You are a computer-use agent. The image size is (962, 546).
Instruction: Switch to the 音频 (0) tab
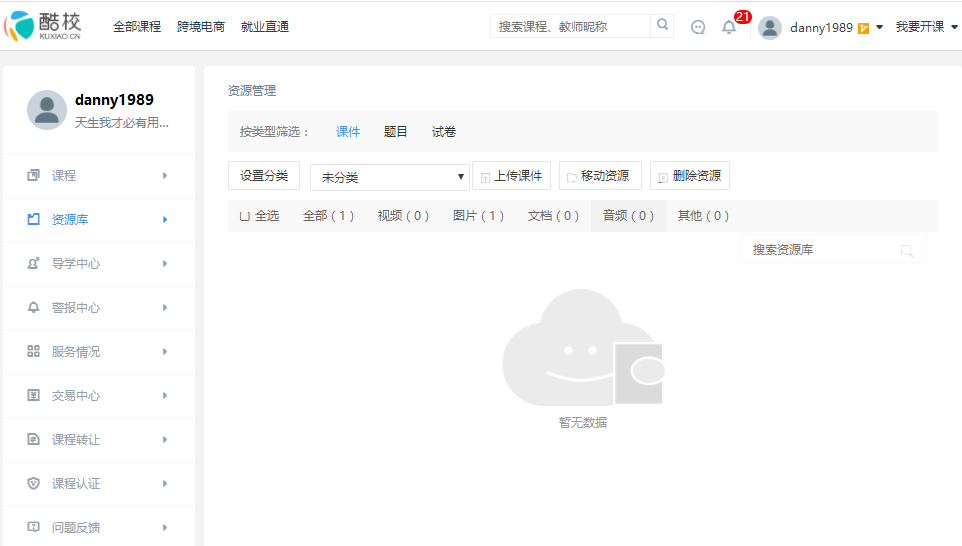(x=628, y=216)
